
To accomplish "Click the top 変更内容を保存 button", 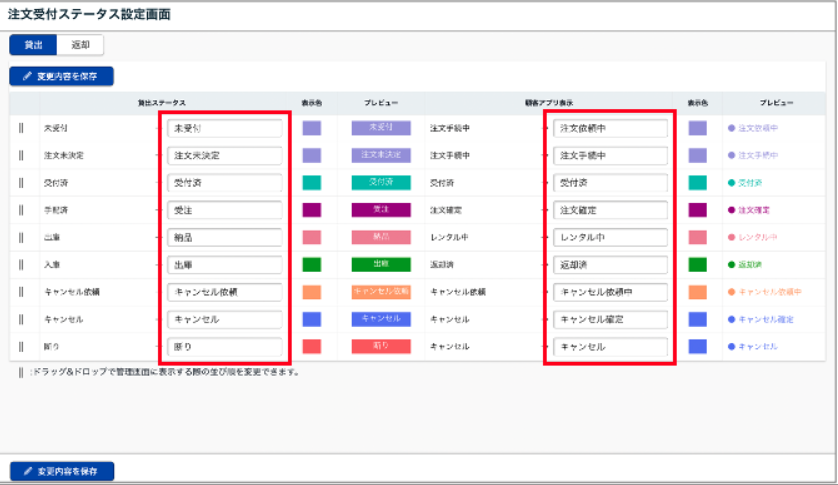I will (62, 76).
